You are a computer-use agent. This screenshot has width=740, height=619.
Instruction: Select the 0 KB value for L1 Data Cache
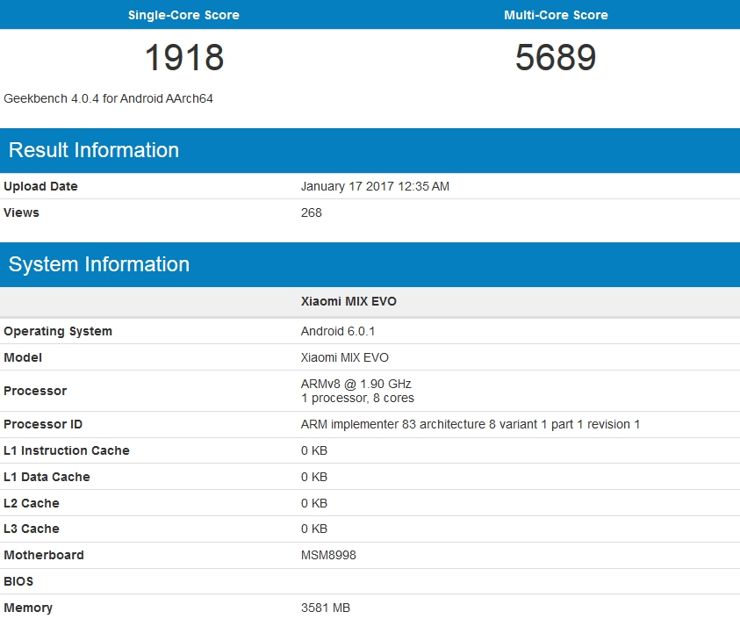(314, 477)
